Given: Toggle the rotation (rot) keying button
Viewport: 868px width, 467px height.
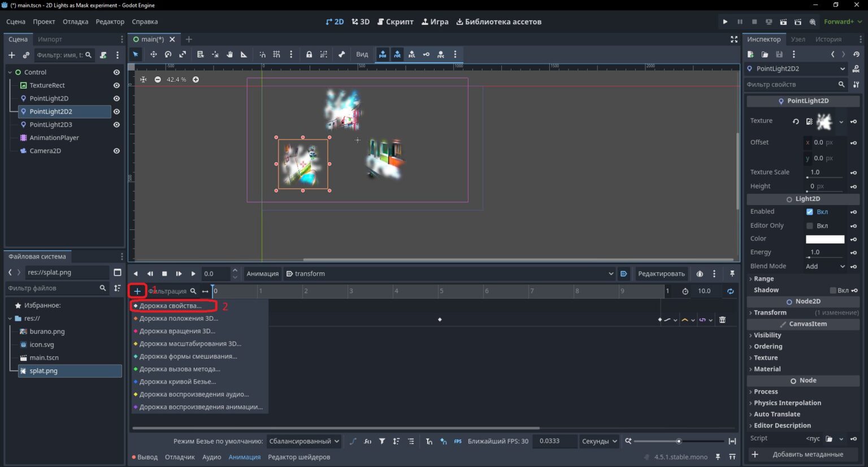Looking at the screenshot, I should click(397, 54).
